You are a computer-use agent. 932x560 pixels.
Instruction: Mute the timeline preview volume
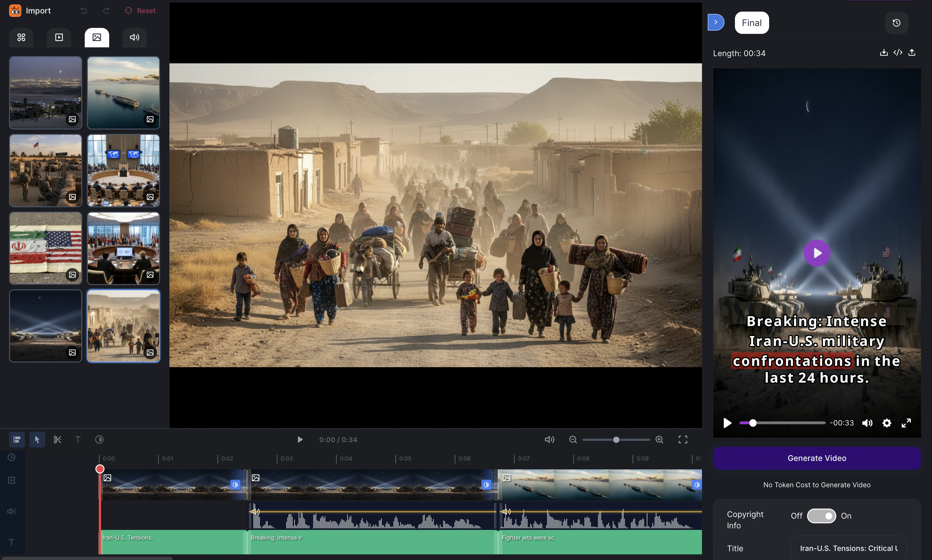click(x=549, y=440)
